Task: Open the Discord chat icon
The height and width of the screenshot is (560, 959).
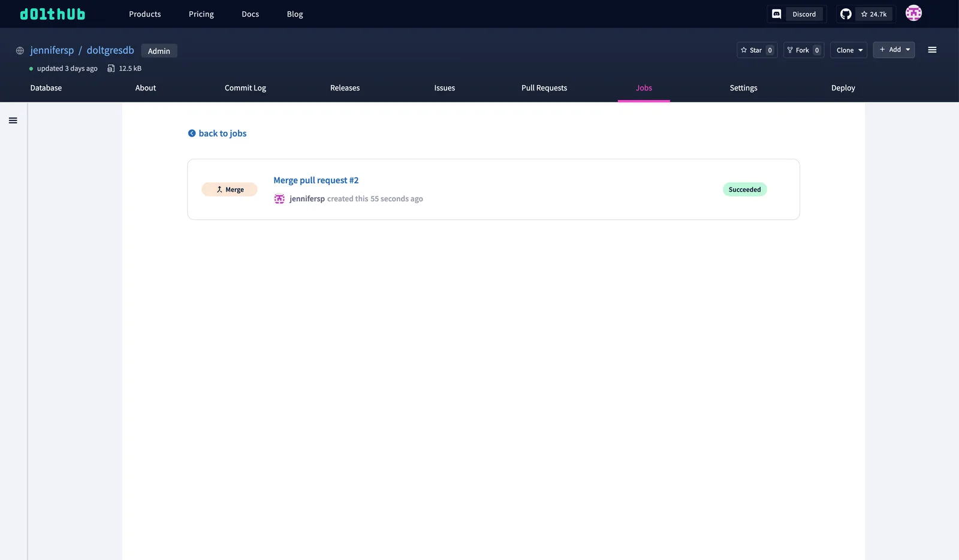Action: tap(776, 14)
